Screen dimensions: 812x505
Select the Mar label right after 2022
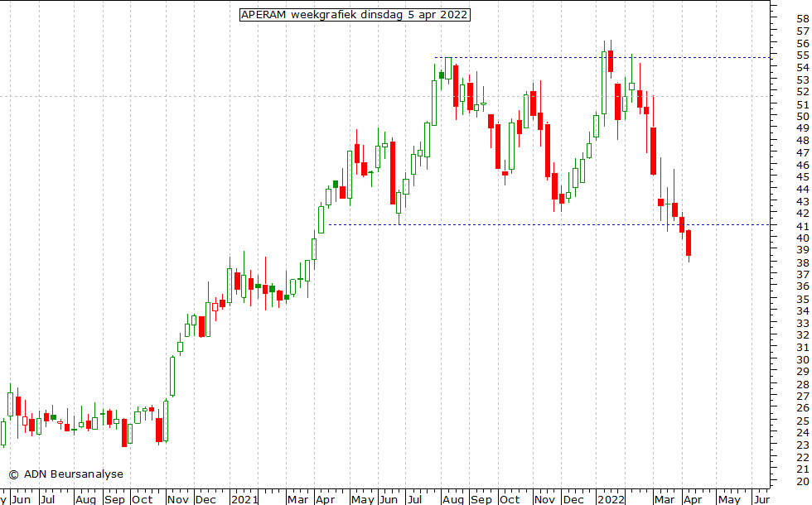click(665, 499)
